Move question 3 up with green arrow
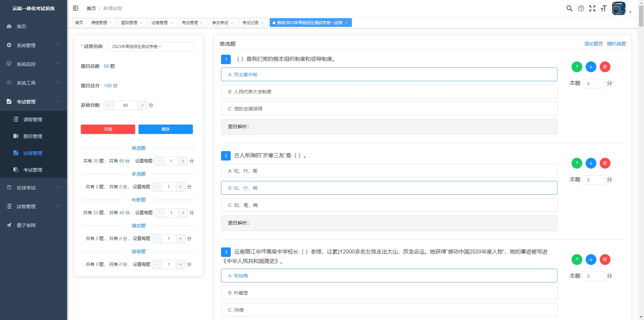 coord(577,260)
